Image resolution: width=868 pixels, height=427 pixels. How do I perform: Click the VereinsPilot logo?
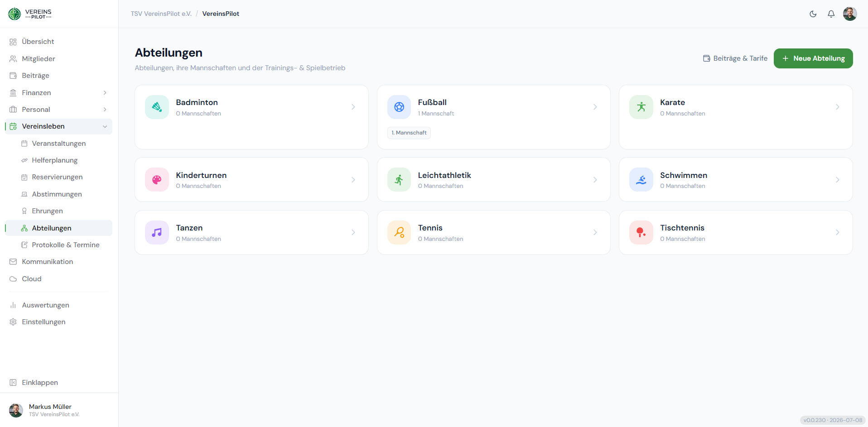(x=30, y=14)
